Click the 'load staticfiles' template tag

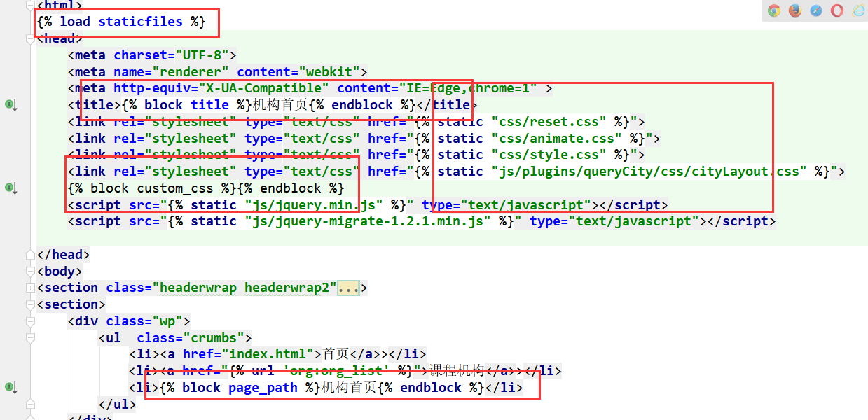click(121, 22)
